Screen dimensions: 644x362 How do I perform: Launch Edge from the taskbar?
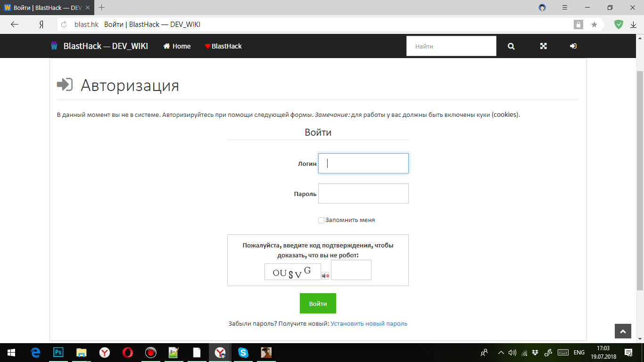pos(35,353)
